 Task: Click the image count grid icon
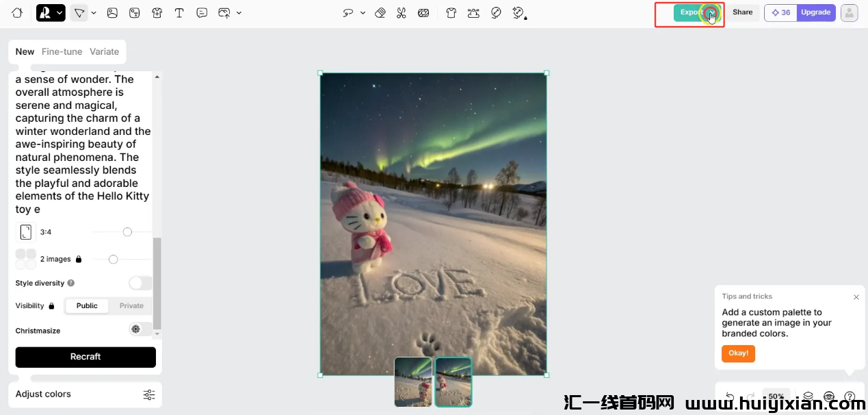[25, 259]
